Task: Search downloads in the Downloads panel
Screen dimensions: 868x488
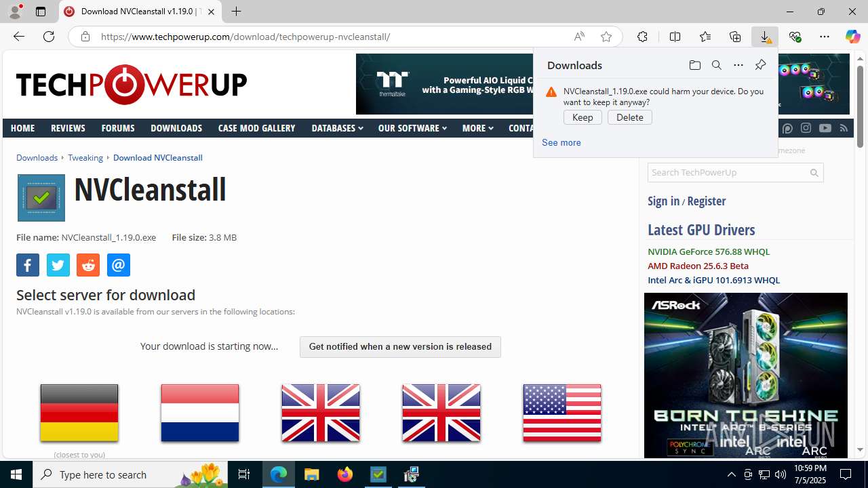Action: pos(716,65)
